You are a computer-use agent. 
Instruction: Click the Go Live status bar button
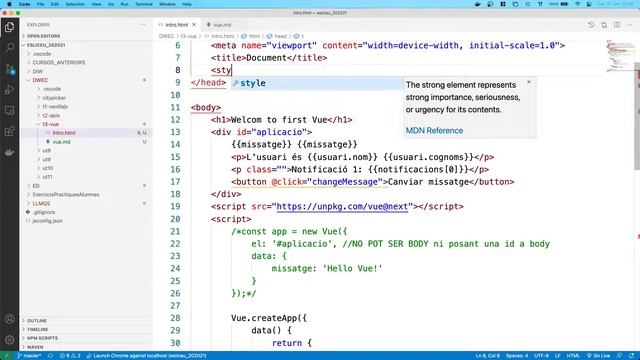click(598, 356)
